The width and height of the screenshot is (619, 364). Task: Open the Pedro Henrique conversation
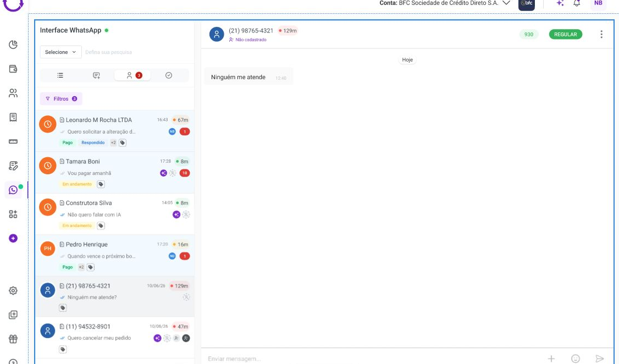point(114,256)
